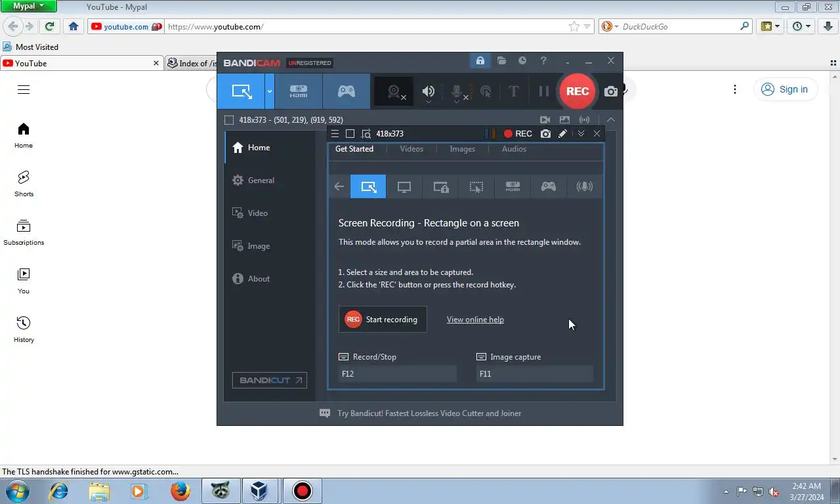
Task: Open Bandicam help question mark icon
Action: tap(543, 61)
